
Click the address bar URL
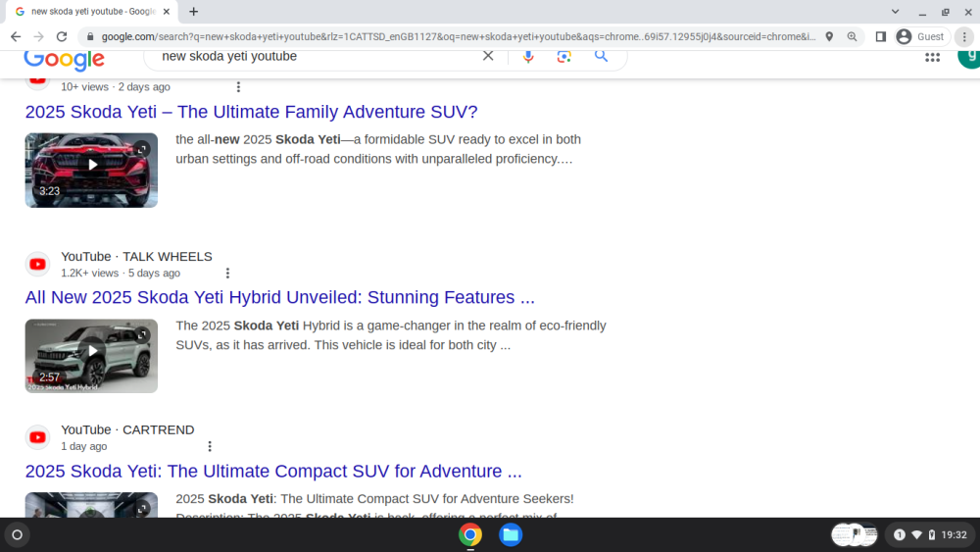(x=458, y=37)
